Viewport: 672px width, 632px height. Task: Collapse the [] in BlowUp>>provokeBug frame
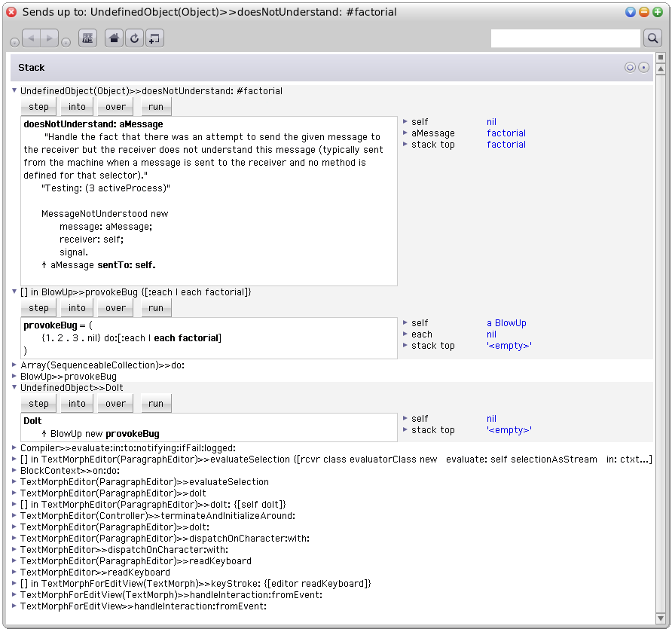coord(14,292)
